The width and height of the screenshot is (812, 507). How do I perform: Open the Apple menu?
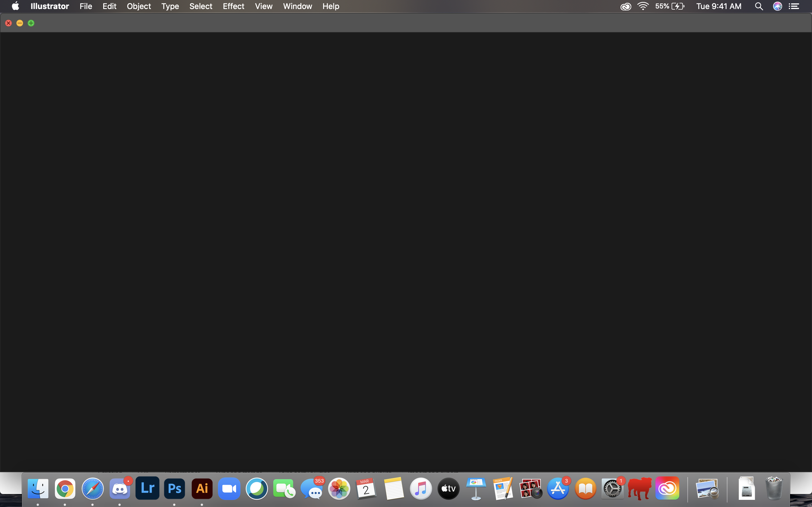[15, 6]
